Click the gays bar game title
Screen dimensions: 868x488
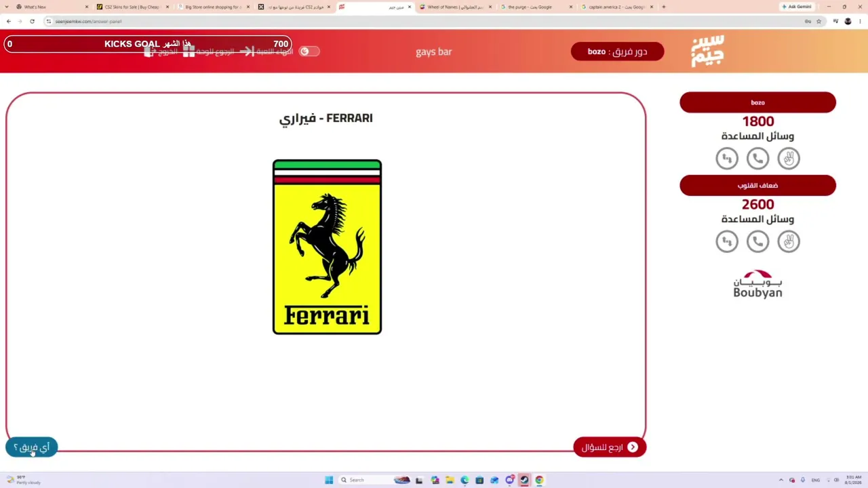coord(433,52)
